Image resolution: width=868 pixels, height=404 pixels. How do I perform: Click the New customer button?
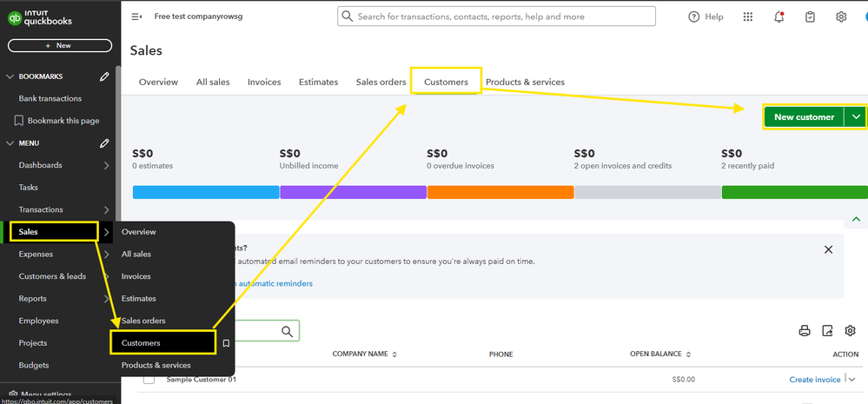coord(804,116)
